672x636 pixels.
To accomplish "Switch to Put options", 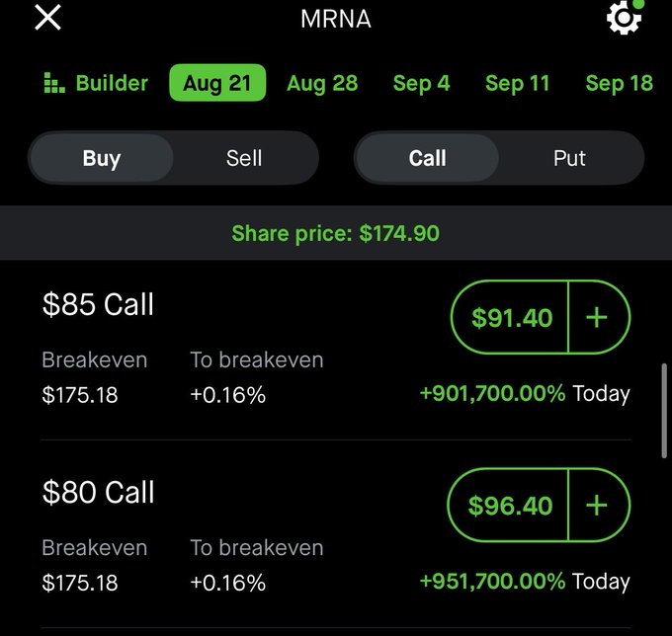I will 569,158.
